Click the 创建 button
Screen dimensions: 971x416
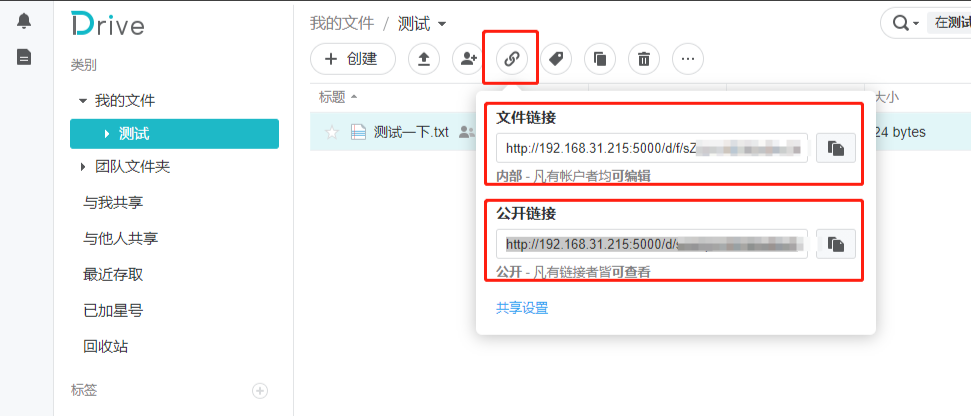click(353, 59)
